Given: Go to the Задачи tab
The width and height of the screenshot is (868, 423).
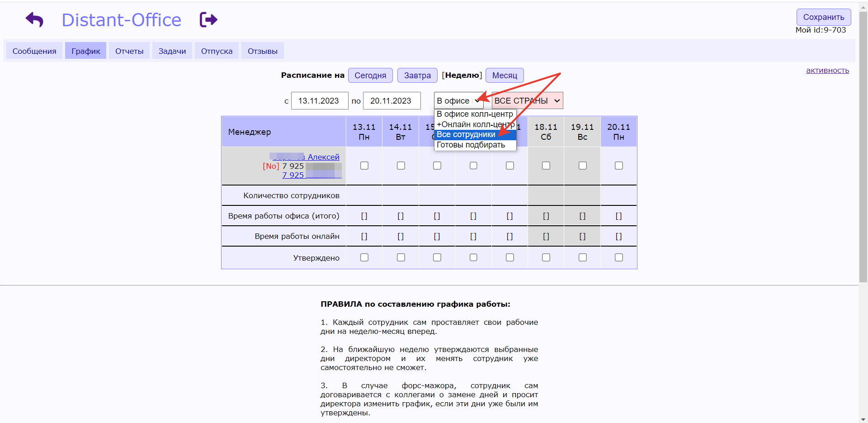Looking at the screenshot, I should click(172, 51).
